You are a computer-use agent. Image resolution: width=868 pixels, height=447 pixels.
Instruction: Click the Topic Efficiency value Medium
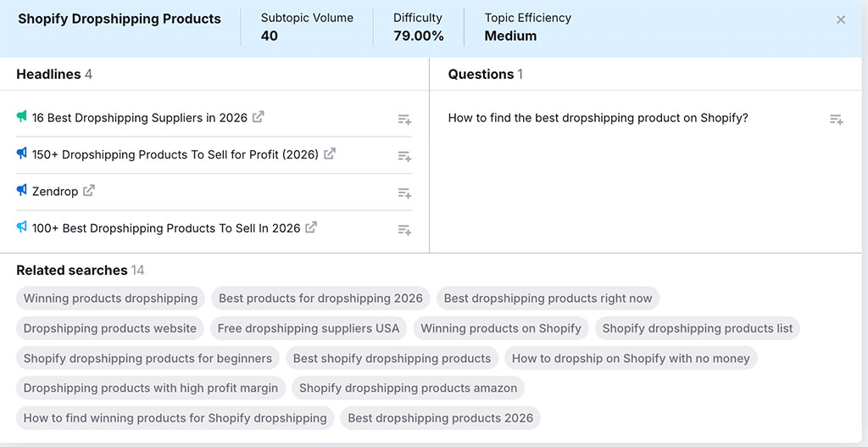click(x=510, y=36)
